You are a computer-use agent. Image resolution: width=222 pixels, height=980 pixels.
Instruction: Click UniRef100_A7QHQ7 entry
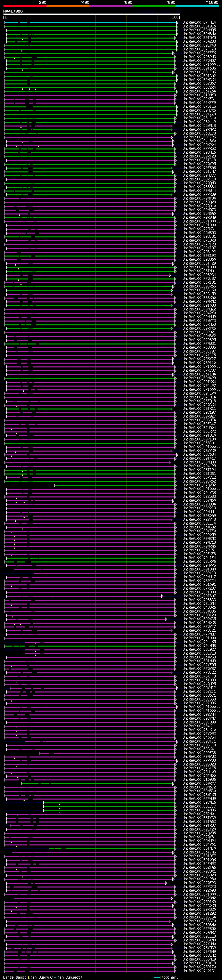click(x=199, y=60)
